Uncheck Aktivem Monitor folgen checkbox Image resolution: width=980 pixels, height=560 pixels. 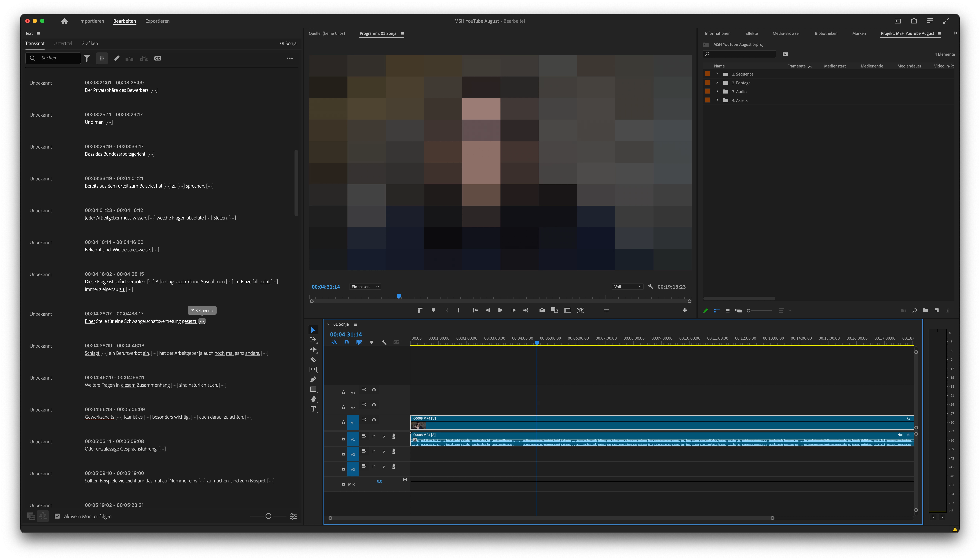coord(57,516)
